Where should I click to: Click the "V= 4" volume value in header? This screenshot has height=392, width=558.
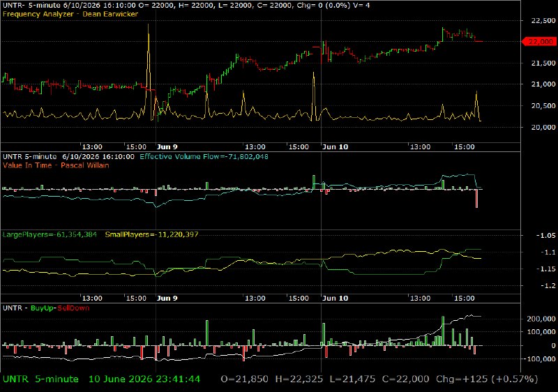pyautogui.click(x=361, y=6)
